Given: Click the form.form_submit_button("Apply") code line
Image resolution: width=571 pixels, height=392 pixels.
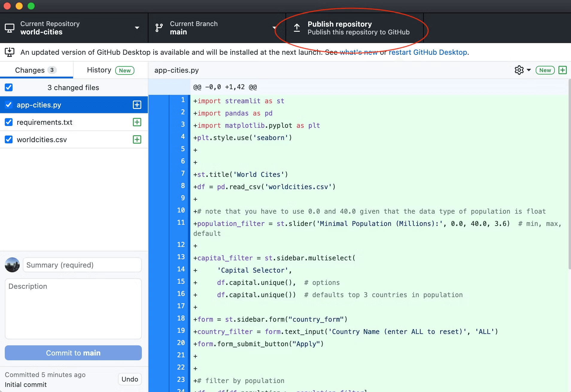Looking at the screenshot, I should (259, 344).
